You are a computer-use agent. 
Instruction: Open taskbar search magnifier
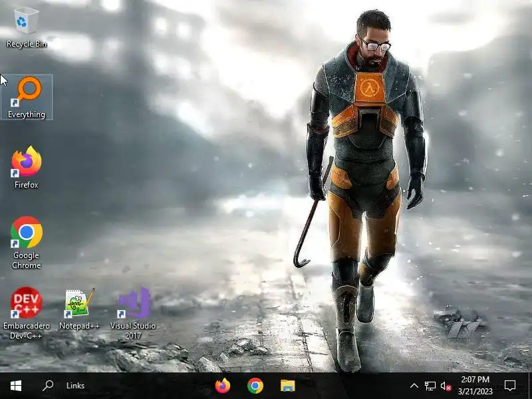[48, 386]
